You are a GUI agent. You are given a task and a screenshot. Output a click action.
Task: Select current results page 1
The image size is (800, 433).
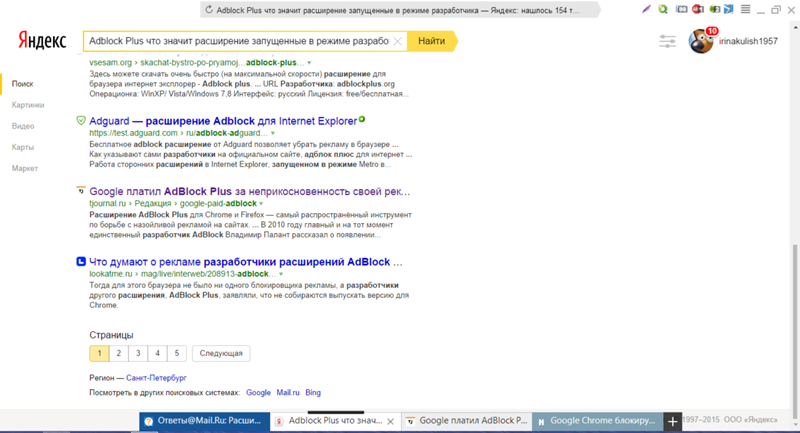99,353
